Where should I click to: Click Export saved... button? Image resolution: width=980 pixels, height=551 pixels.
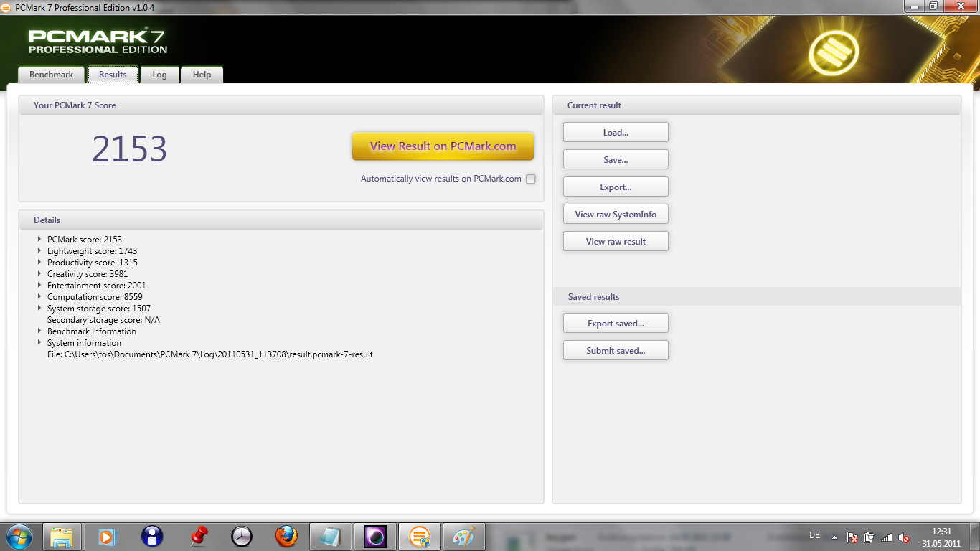(616, 323)
